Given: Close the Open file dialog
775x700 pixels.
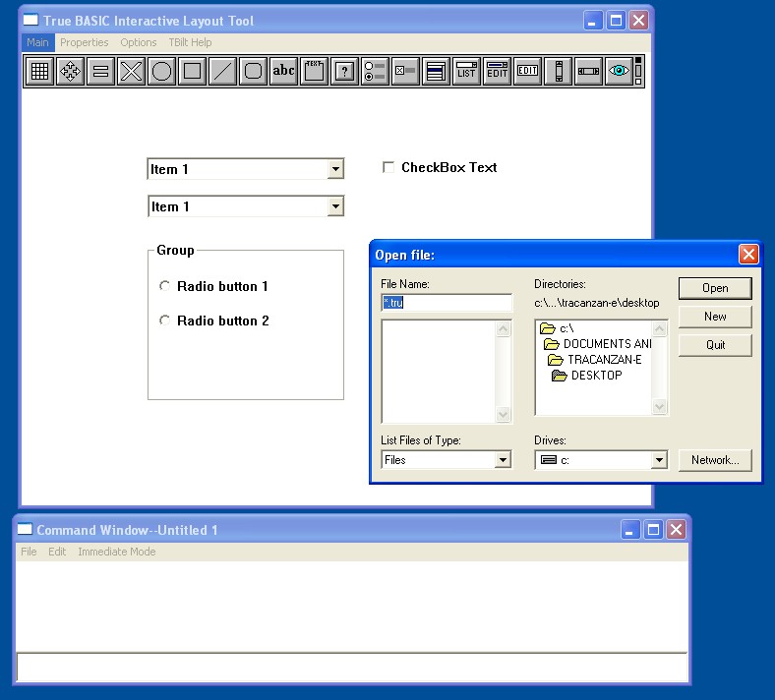Looking at the screenshot, I should pos(748,255).
